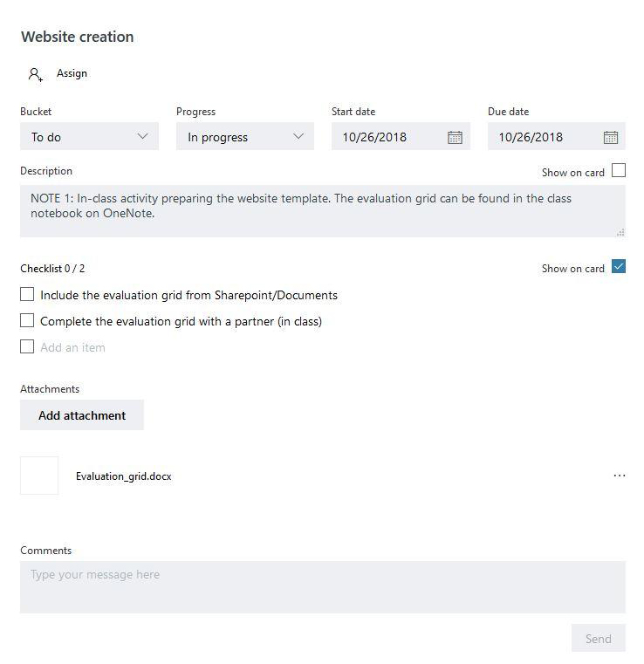
Task: Check Complete the evaluation grid item
Action: (x=27, y=320)
